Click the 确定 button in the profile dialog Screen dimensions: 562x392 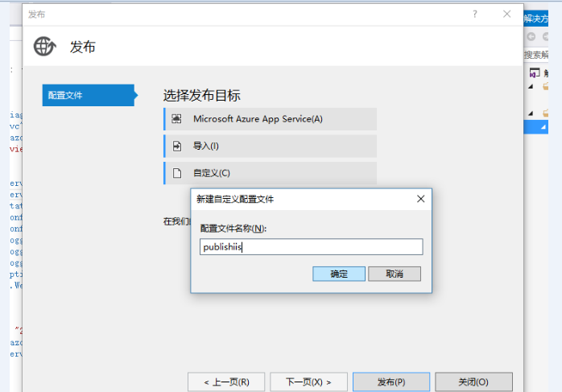pyautogui.click(x=339, y=274)
